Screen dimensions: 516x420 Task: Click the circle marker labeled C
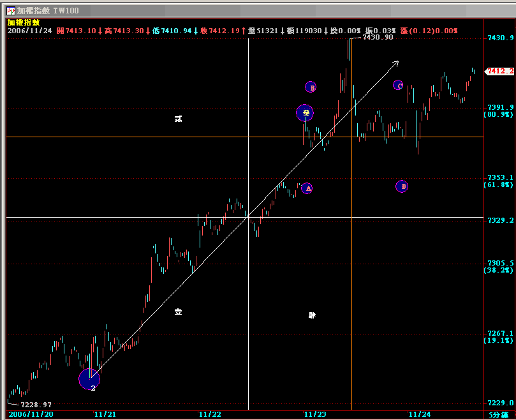(399, 85)
